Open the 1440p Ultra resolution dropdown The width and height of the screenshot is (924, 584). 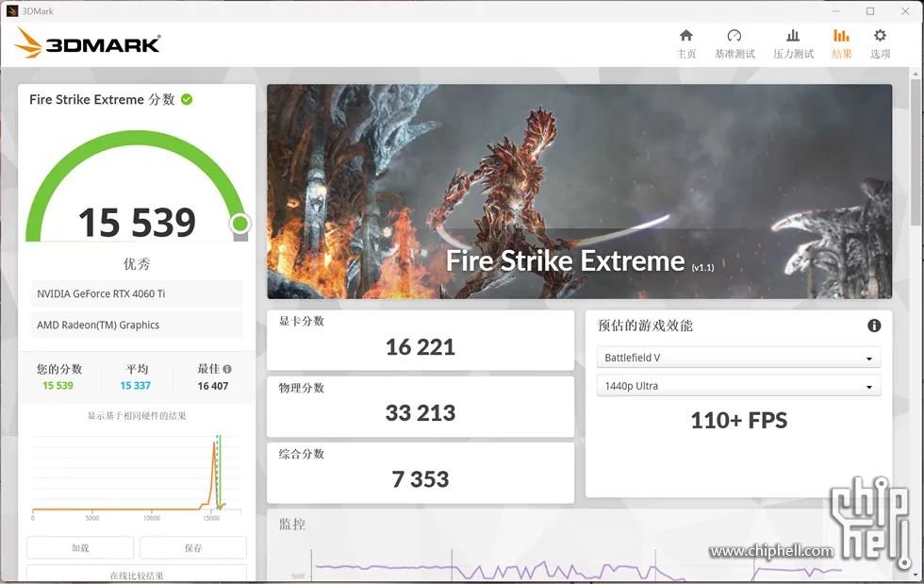738,386
